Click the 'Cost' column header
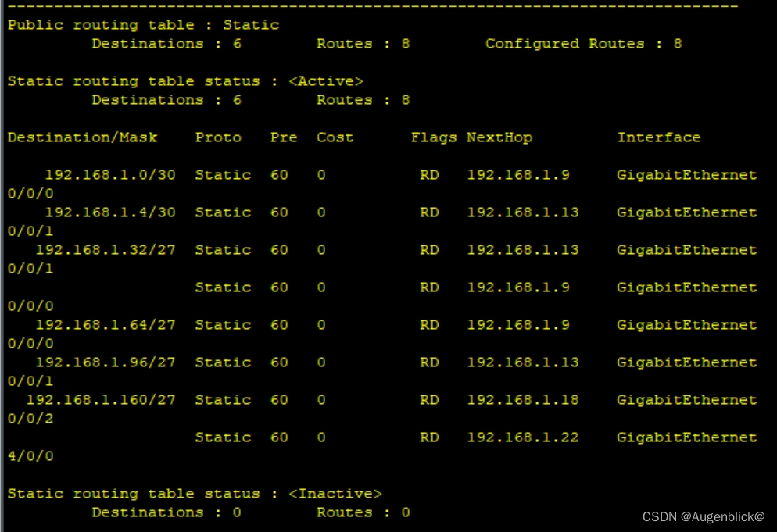Viewport: 777px width, 532px height. pyautogui.click(x=335, y=137)
